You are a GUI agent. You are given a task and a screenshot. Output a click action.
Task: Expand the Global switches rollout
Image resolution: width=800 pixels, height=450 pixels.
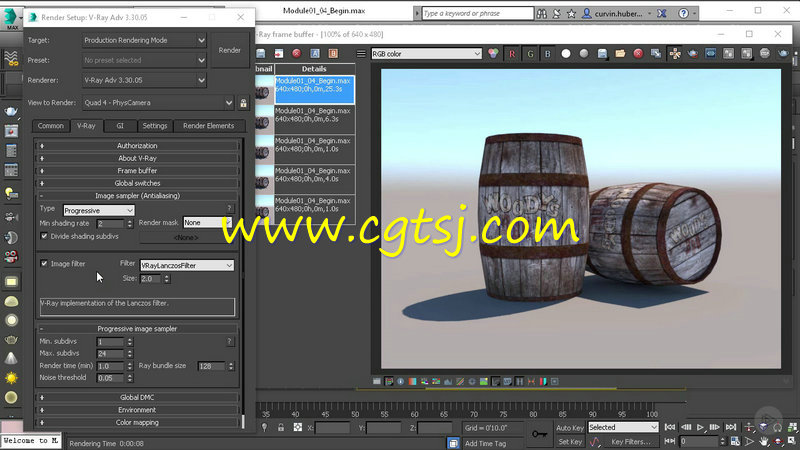coord(137,183)
